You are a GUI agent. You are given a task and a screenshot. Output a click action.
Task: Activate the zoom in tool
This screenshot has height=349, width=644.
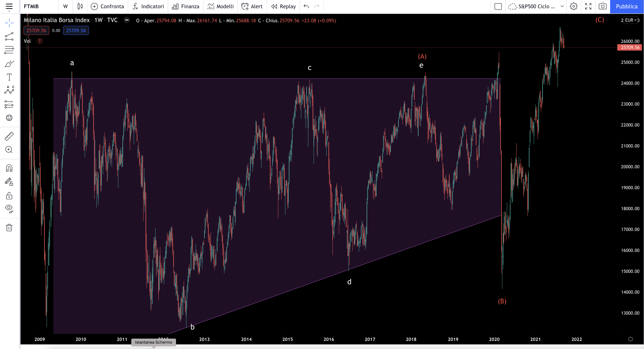[x=9, y=150]
